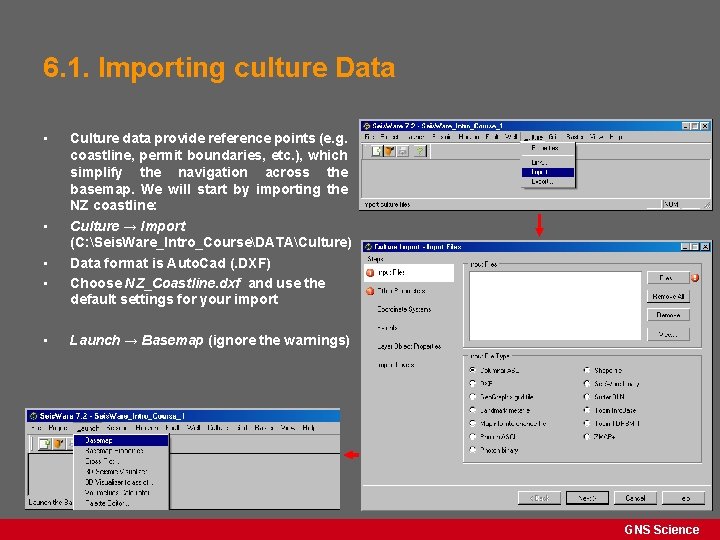Choose Properties in Culture dropdown
Image resolution: width=720 pixels, height=540 pixels.
click(548, 148)
